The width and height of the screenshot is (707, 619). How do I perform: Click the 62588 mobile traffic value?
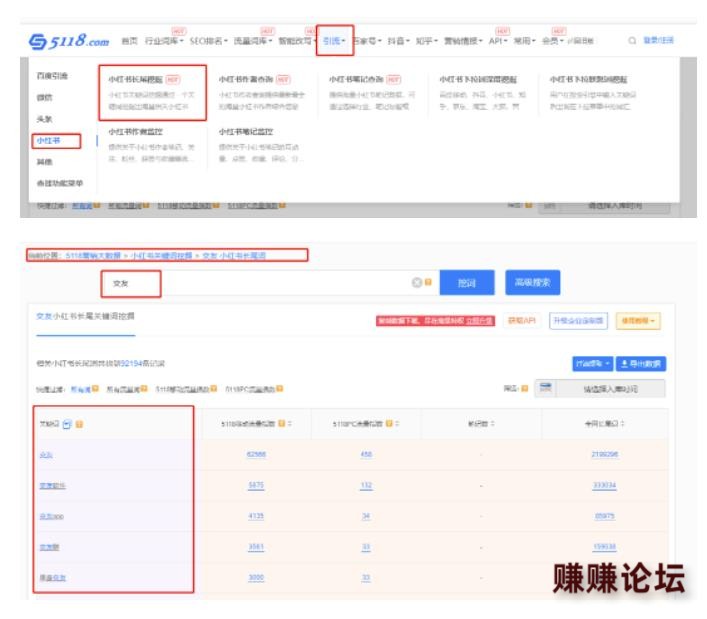coord(256,454)
